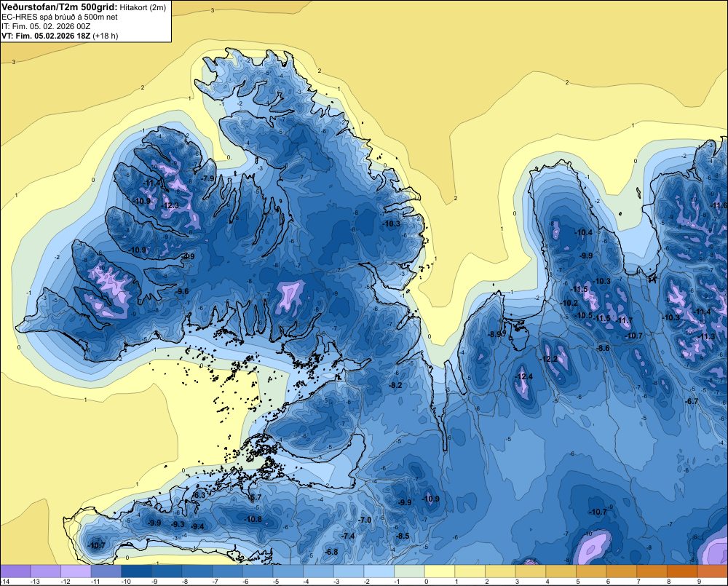Click the -10.4 temperature label on map

coord(584,232)
